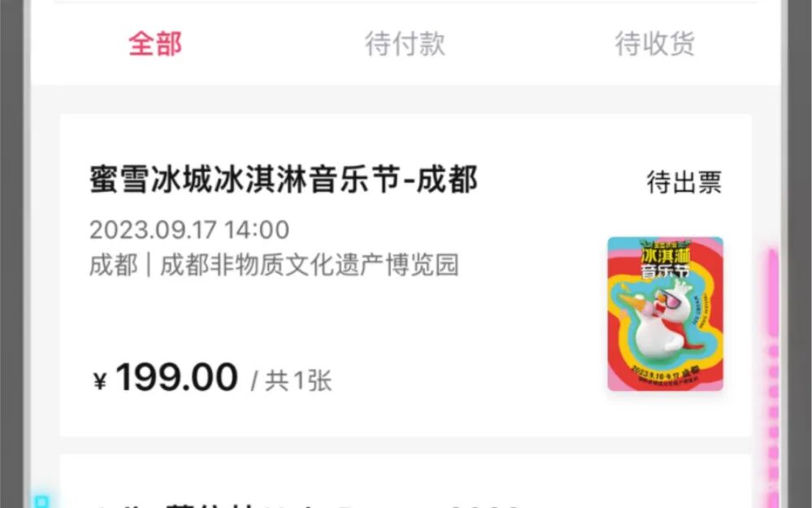The width and height of the screenshot is (812, 508).
Task: Click the ¥ currency symbol before the price
Action: point(100,381)
